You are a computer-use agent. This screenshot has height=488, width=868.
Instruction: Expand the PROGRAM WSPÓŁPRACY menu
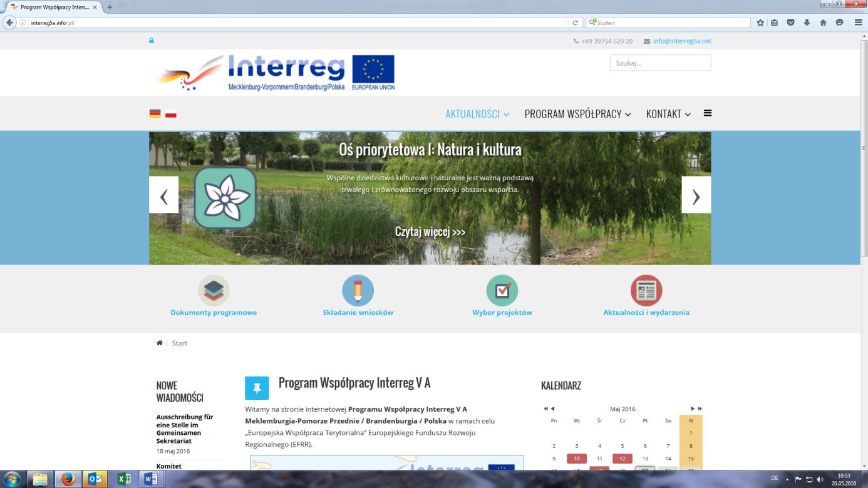tap(577, 114)
